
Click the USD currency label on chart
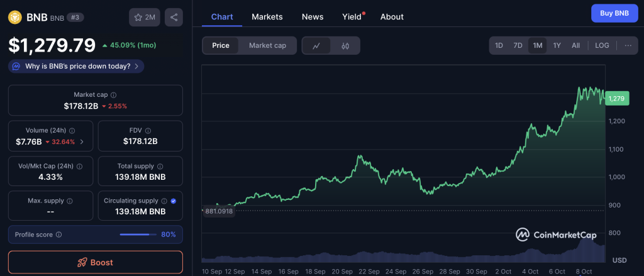619,260
